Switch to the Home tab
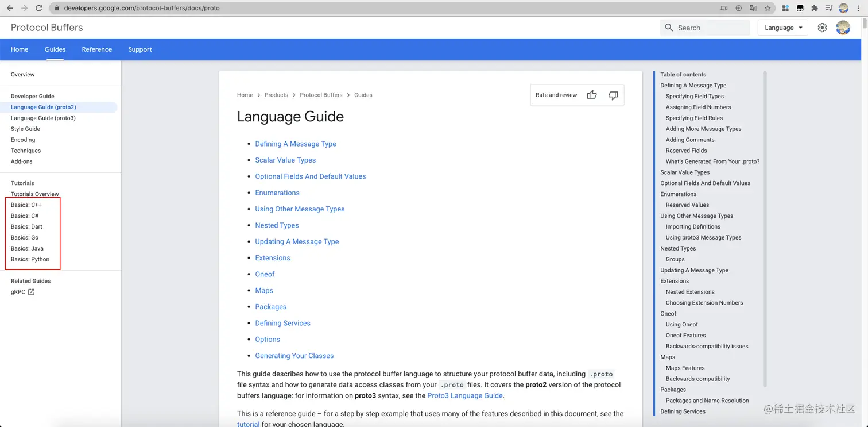The image size is (868, 427). pyautogui.click(x=20, y=49)
